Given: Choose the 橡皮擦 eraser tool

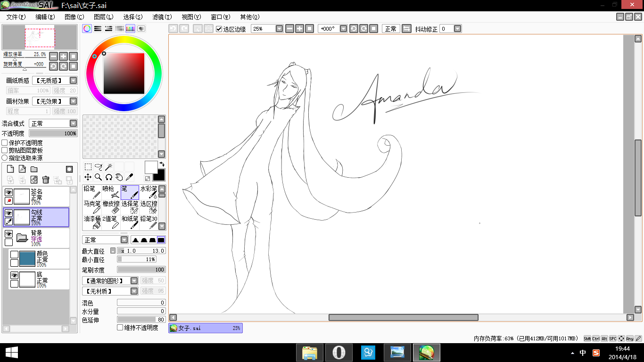Looking at the screenshot, I should coord(111,207).
